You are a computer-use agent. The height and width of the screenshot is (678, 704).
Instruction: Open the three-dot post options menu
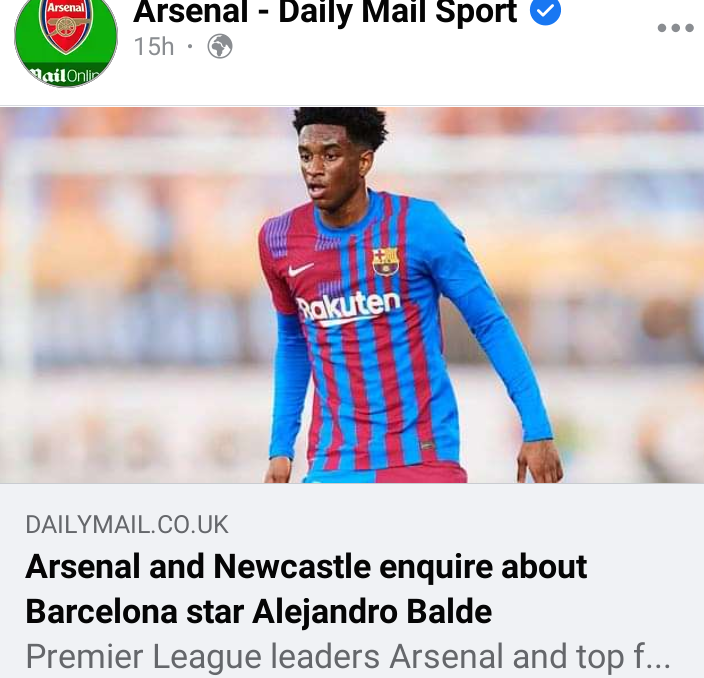tap(675, 28)
